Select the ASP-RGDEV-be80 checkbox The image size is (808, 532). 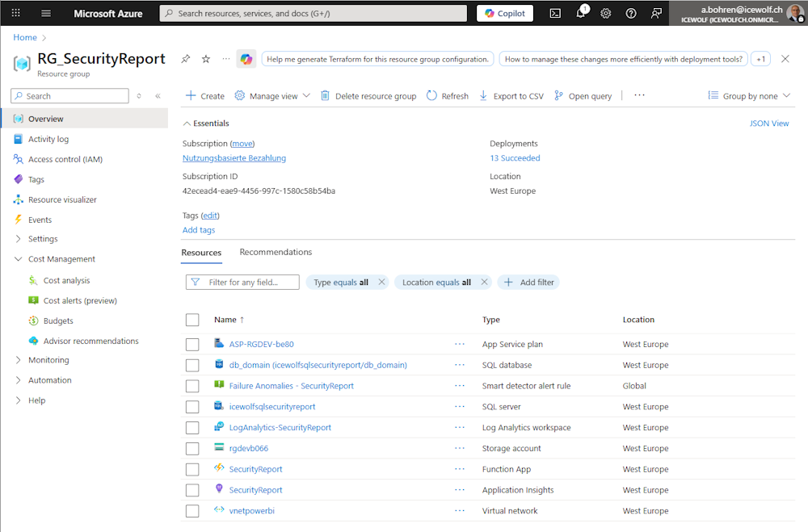tap(192, 345)
